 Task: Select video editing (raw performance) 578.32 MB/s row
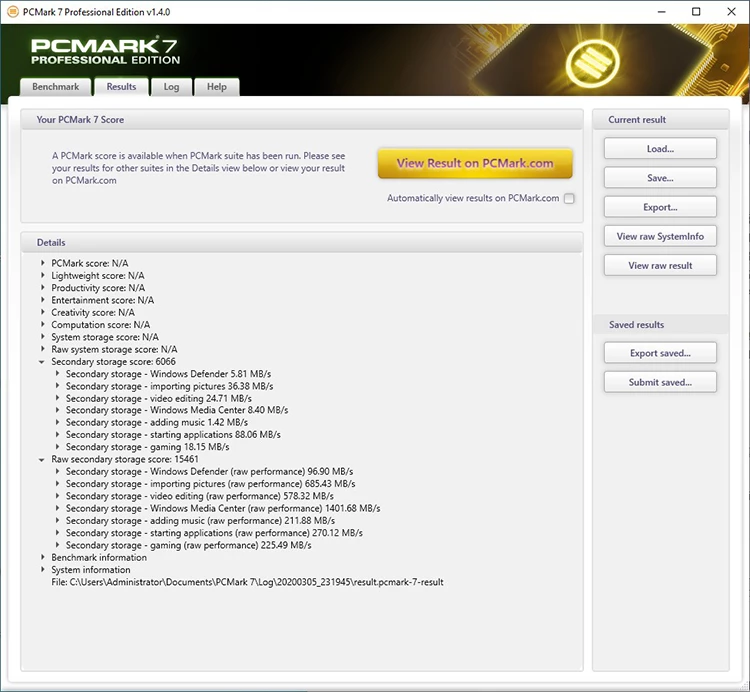click(x=200, y=496)
